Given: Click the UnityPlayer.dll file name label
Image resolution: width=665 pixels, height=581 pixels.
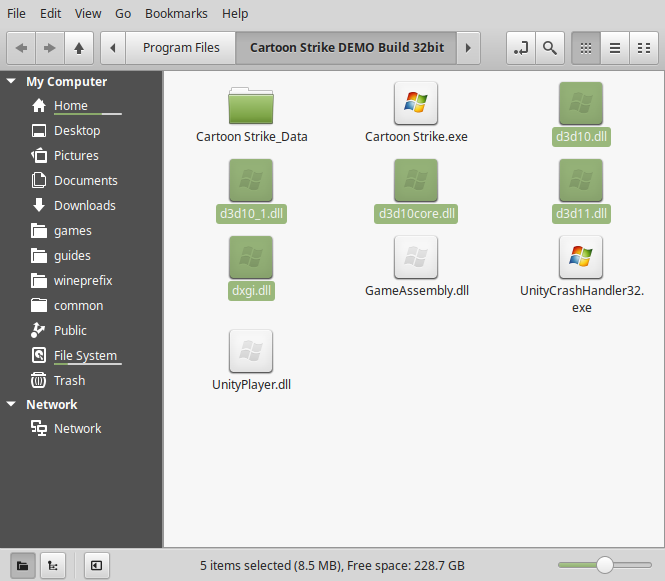Looking at the screenshot, I should pos(251,385).
